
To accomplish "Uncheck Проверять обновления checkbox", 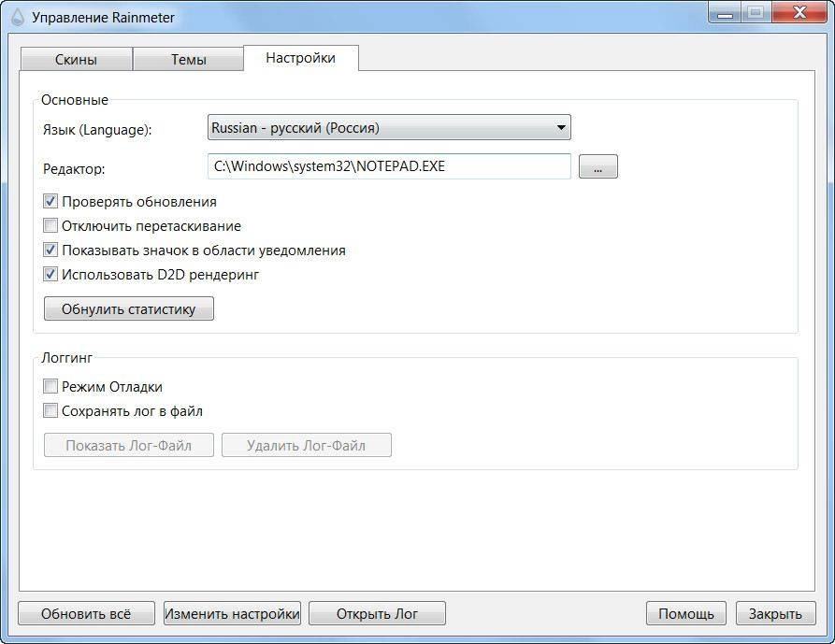I will 50,202.
